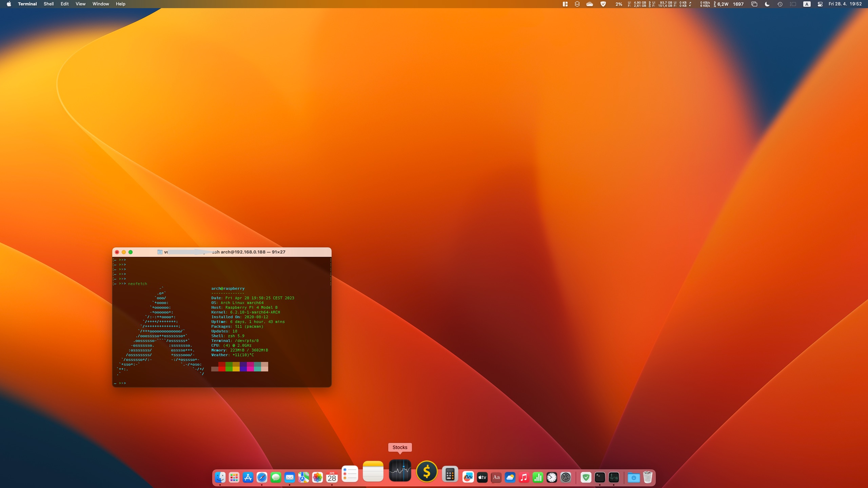Open the Shell menu
This screenshot has width=868, height=488.
point(48,4)
